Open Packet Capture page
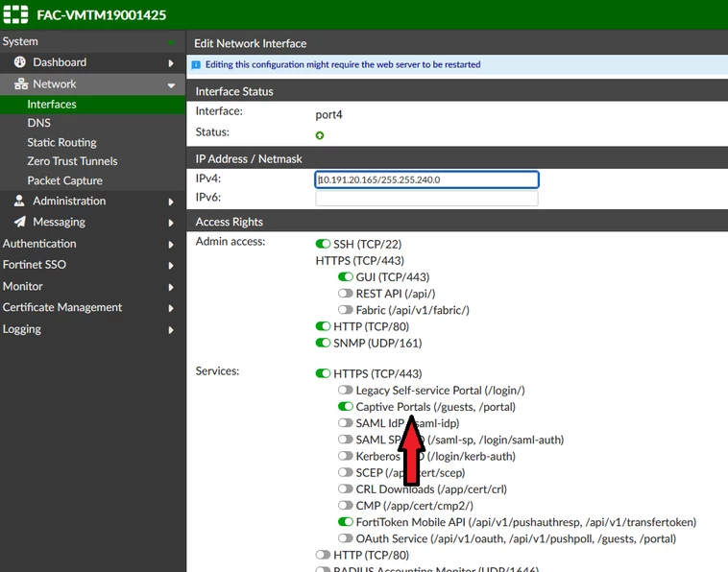 pyautogui.click(x=65, y=180)
